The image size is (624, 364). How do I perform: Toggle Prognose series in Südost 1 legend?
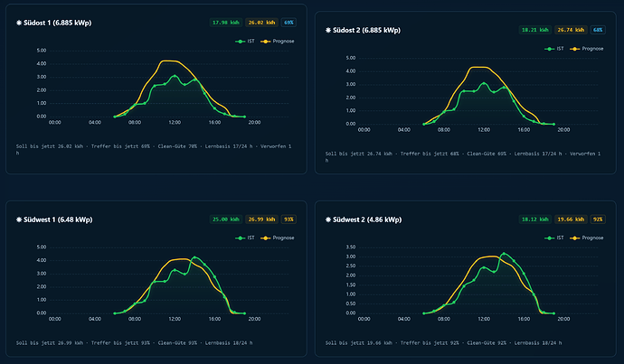[x=278, y=42]
